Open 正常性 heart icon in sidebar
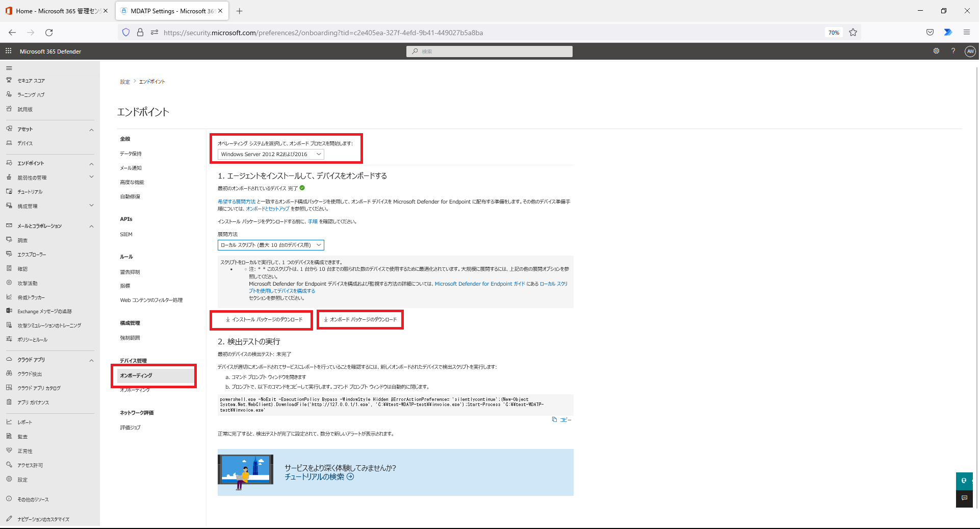This screenshot has height=529, width=980. 9,450
